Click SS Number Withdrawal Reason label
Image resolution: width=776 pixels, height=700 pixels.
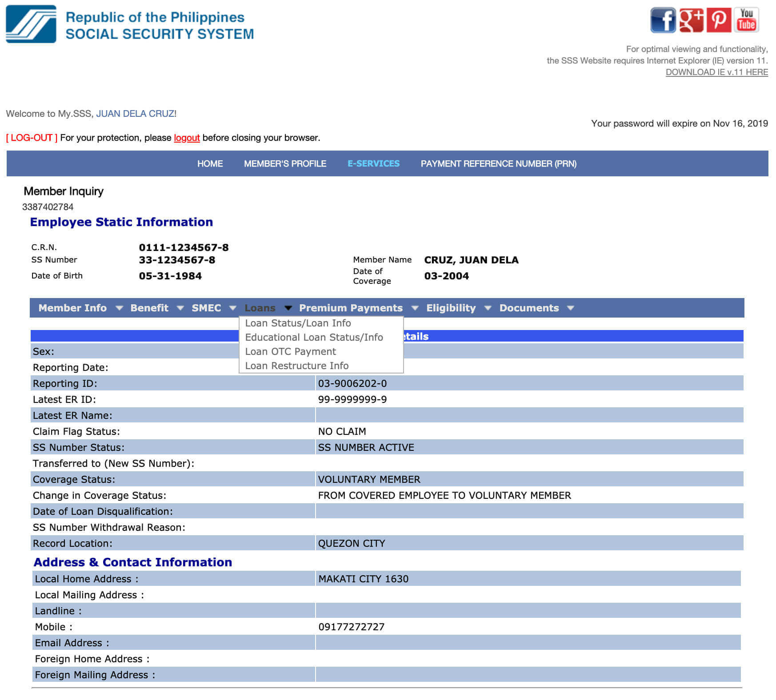[109, 527]
